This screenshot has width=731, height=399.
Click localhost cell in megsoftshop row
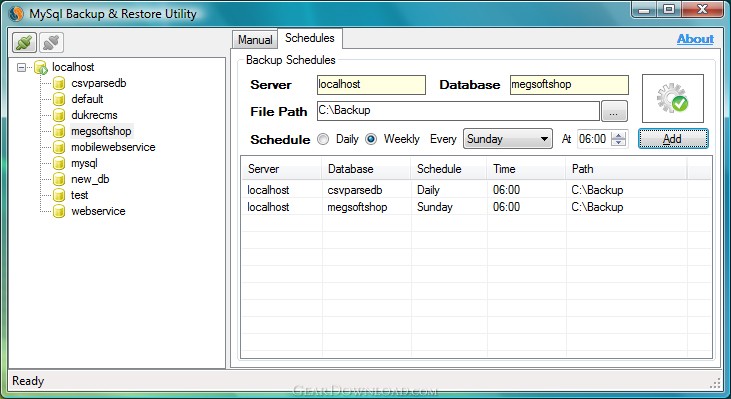click(x=268, y=207)
